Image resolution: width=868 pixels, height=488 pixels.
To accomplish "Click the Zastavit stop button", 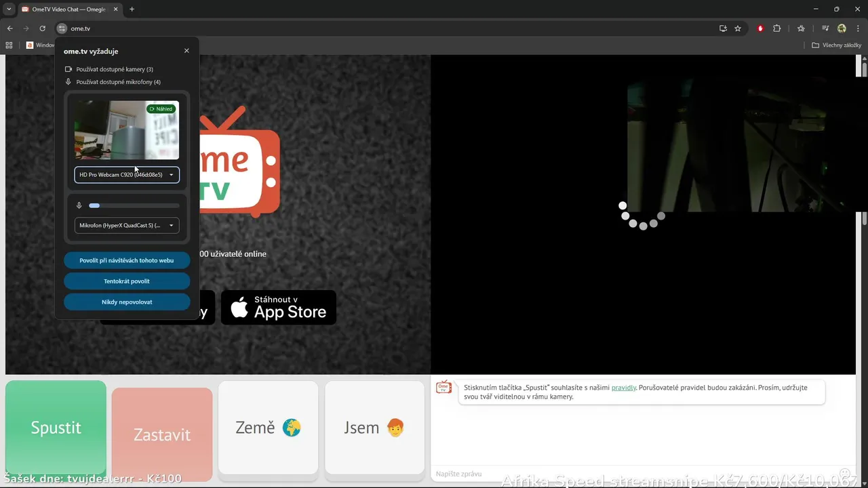I will (162, 434).
